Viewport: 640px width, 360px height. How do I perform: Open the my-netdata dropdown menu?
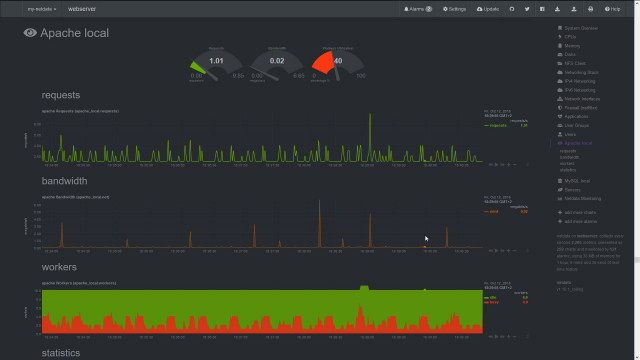pos(42,9)
